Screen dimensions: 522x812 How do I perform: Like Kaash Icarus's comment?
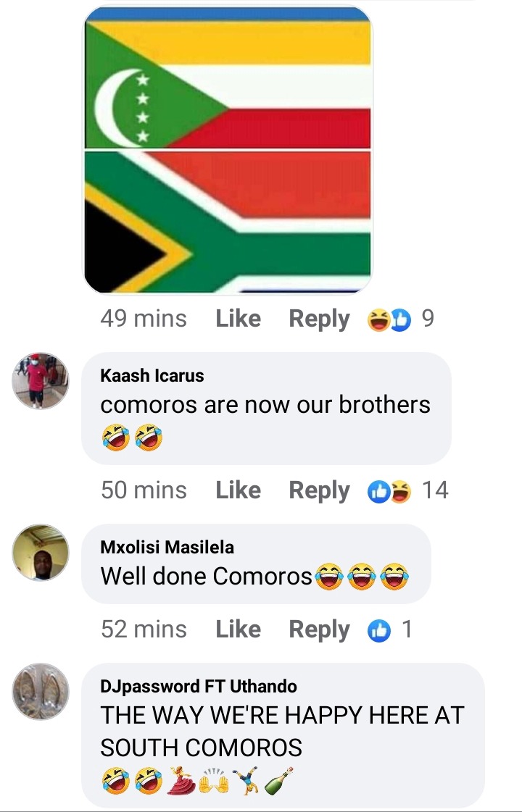click(238, 490)
